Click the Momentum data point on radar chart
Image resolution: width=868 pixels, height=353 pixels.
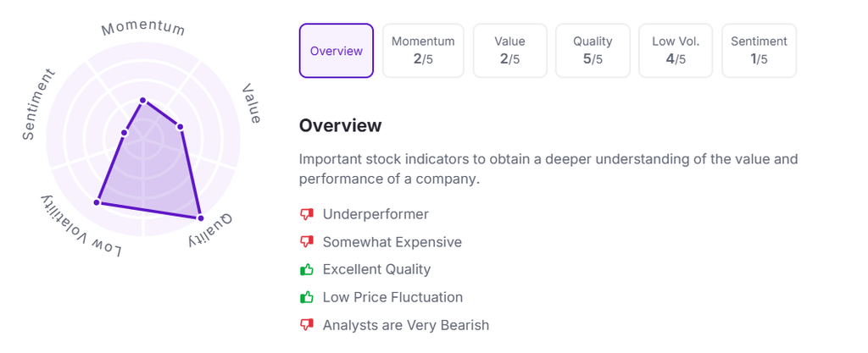pos(142,100)
